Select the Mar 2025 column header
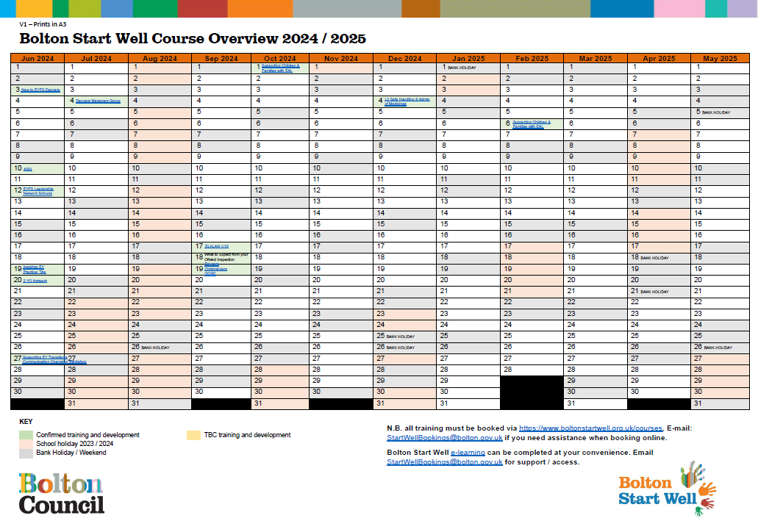This screenshot has height=532, width=758. (596, 58)
